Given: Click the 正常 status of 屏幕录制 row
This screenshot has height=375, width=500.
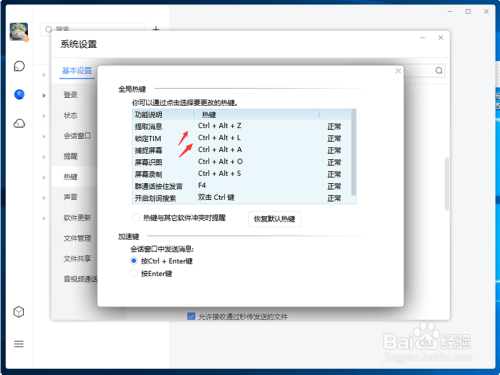Looking at the screenshot, I should (x=334, y=174).
